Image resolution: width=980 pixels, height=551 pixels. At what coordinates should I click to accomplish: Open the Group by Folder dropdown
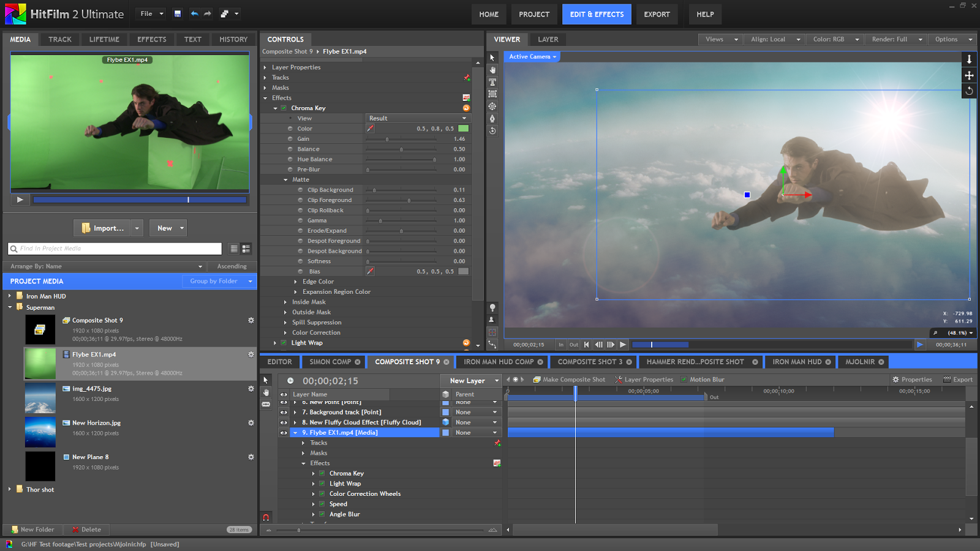[219, 281]
